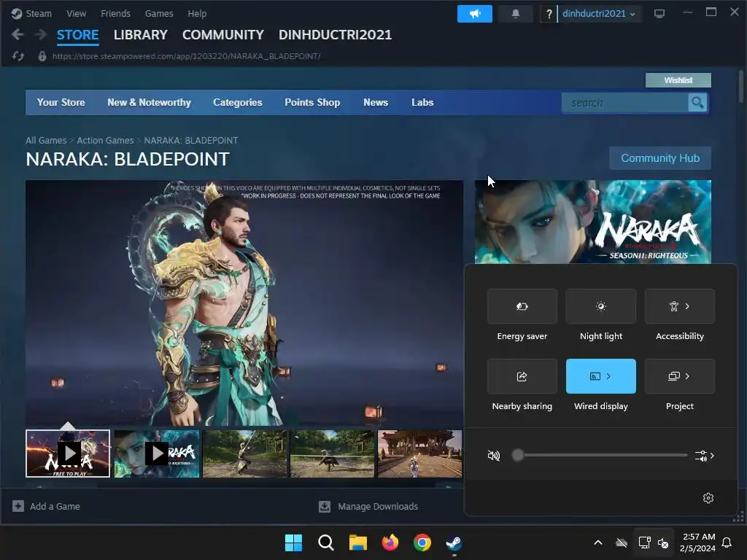Open sound output selector next to volume
The height and width of the screenshot is (560, 747).
pyautogui.click(x=705, y=456)
